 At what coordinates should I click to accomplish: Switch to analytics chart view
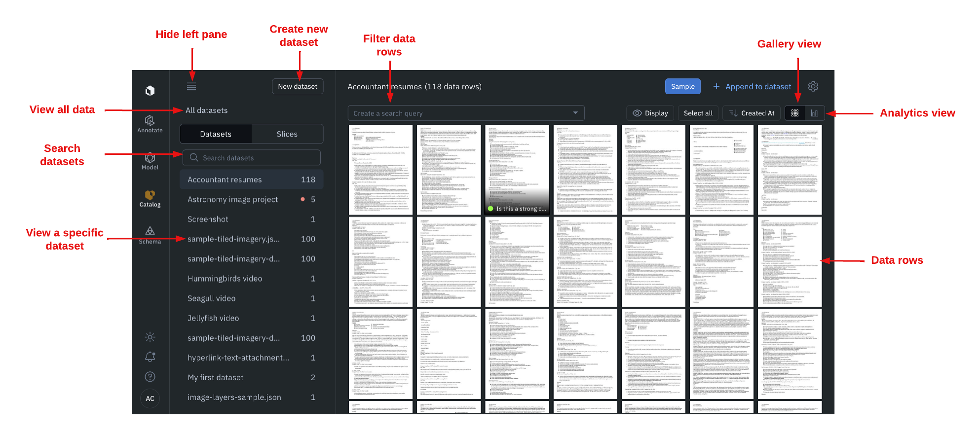[x=814, y=113]
